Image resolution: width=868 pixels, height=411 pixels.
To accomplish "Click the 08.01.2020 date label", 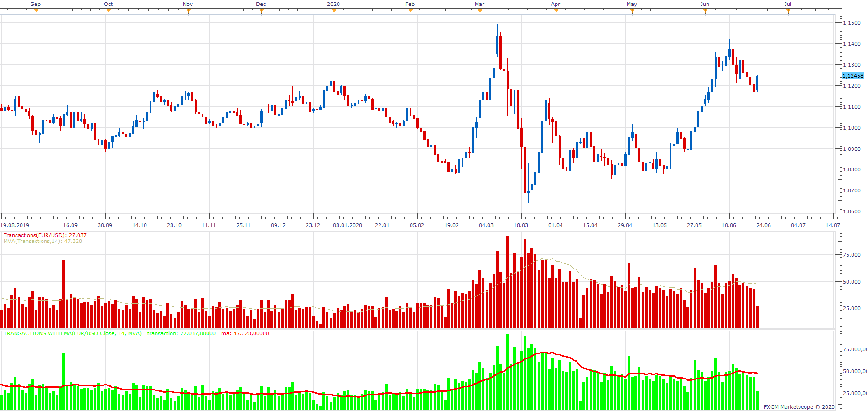I will pyautogui.click(x=348, y=225).
